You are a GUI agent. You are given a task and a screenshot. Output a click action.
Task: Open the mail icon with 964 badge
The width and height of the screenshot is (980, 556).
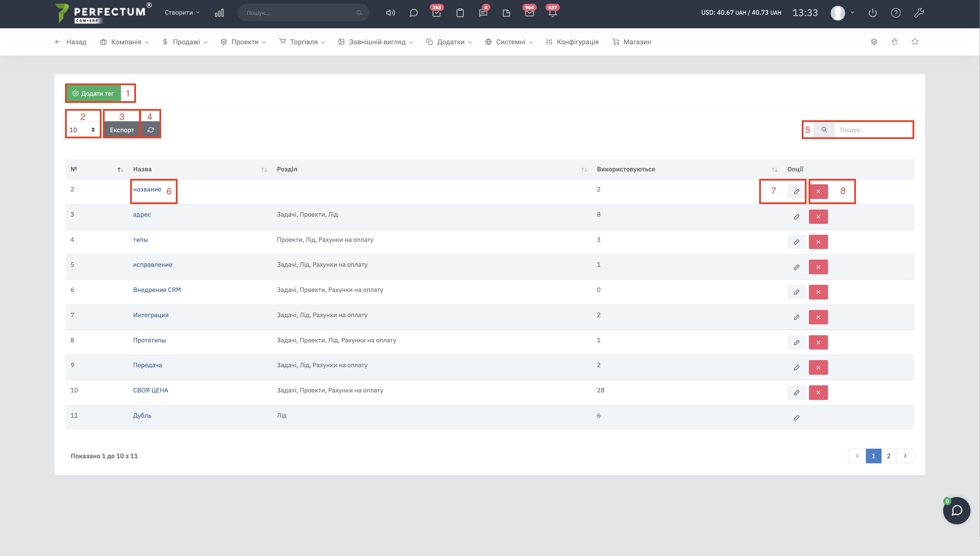[x=529, y=13]
